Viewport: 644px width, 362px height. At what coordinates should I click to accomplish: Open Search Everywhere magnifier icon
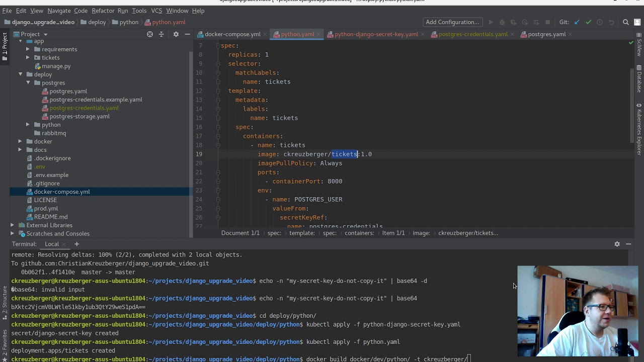[626, 22]
